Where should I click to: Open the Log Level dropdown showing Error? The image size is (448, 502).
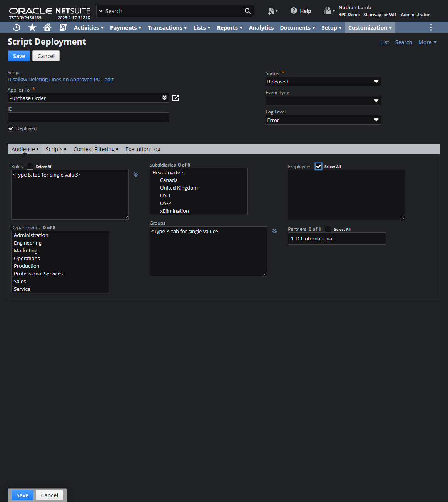(323, 120)
